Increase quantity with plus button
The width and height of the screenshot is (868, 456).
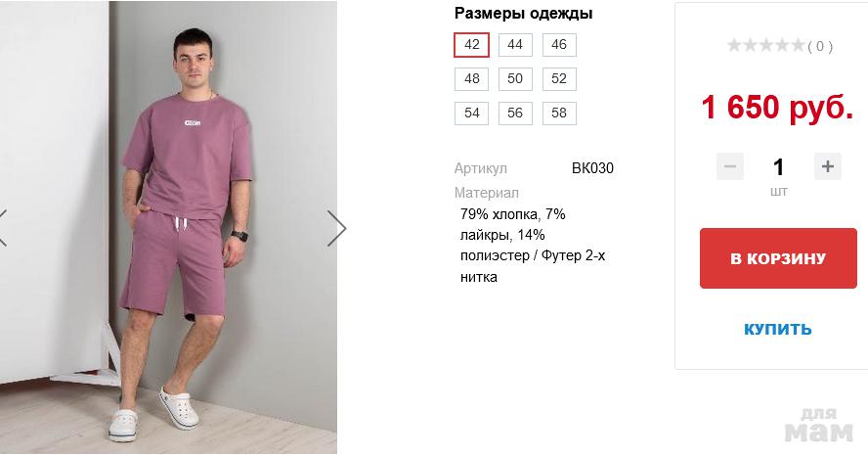(x=828, y=166)
